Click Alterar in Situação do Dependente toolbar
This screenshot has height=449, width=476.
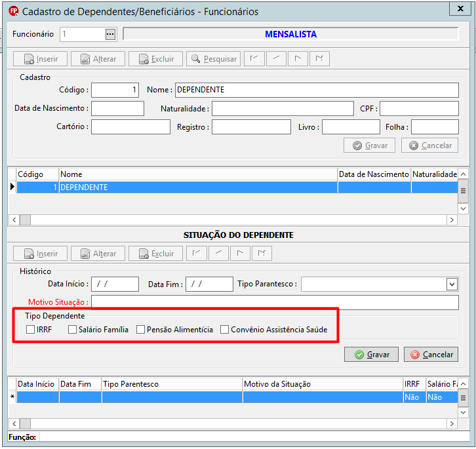click(x=98, y=254)
